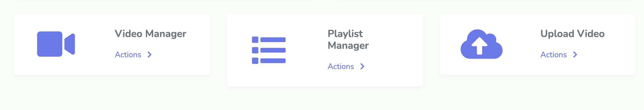Expand the chevron beside Video Manager's Actions
This screenshot has width=644, height=110.
[150, 54]
